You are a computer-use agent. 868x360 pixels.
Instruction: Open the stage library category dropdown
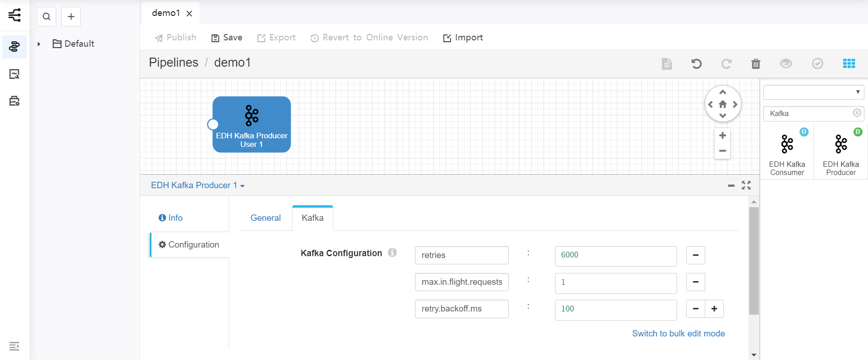pyautogui.click(x=813, y=92)
